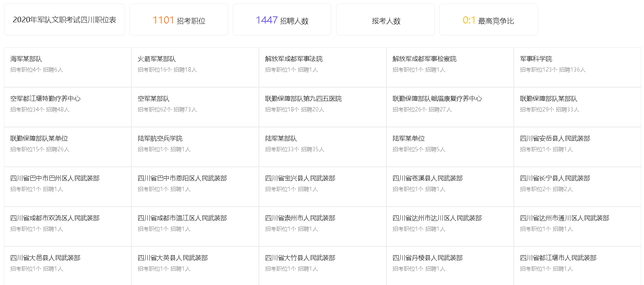
Task: Select the 最高竞争比 statistic tile
Action: point(488,20)
